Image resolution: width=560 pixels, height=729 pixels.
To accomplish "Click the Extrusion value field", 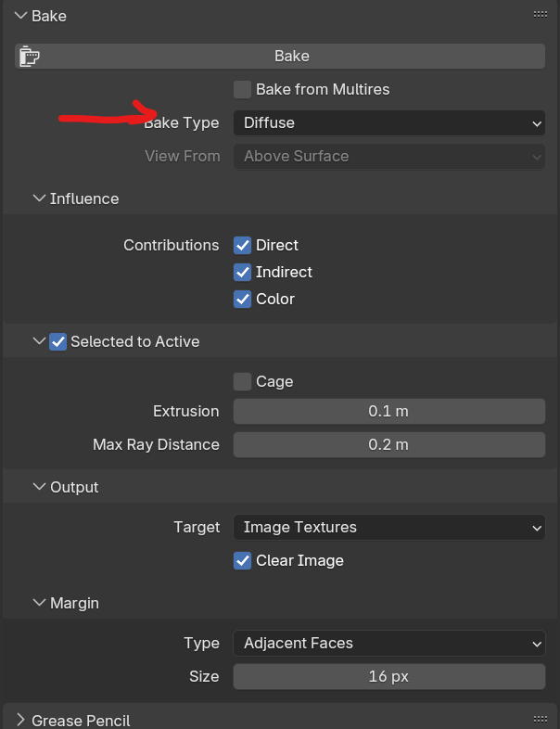I will tap(389, 411).
